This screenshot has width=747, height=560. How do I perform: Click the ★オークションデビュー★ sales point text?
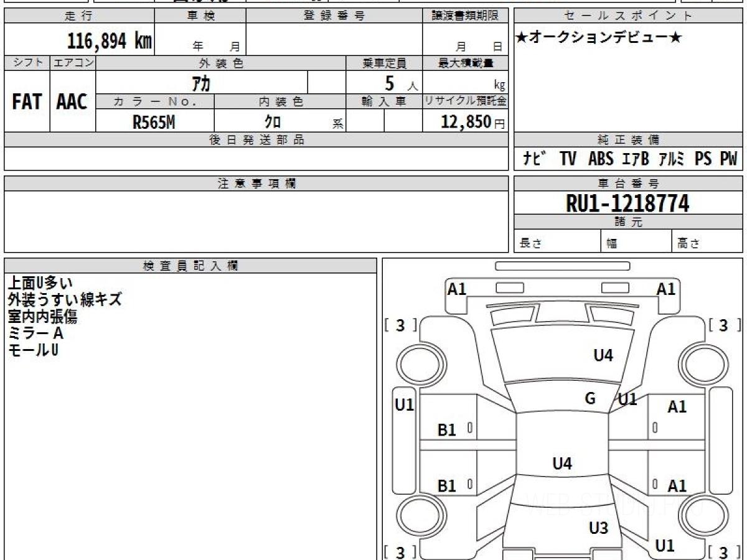point(599,38)
